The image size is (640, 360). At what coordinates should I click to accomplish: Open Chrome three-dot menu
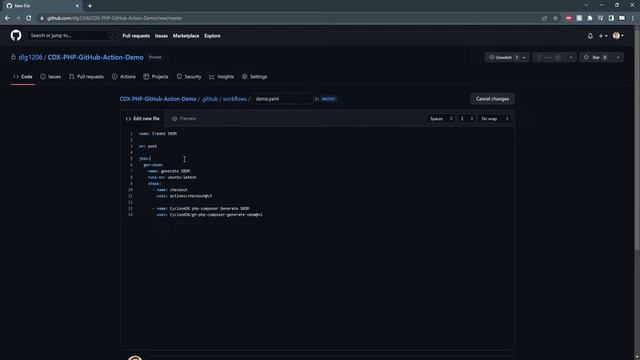coord(633,18)
